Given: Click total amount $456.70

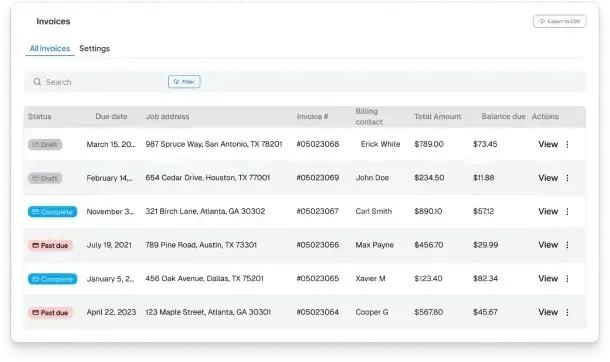Looking at the screenshot, I should (429, 245).
